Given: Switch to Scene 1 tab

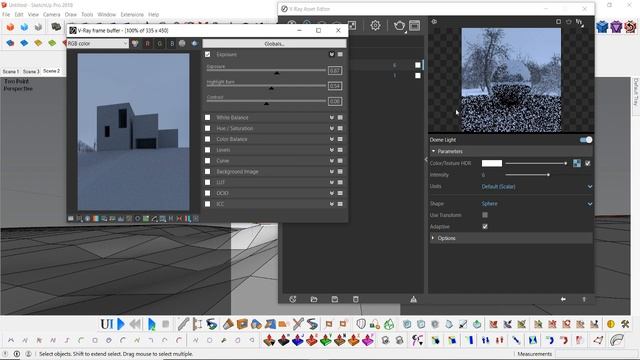Looking at the screenshot, I should pos(11,71).
